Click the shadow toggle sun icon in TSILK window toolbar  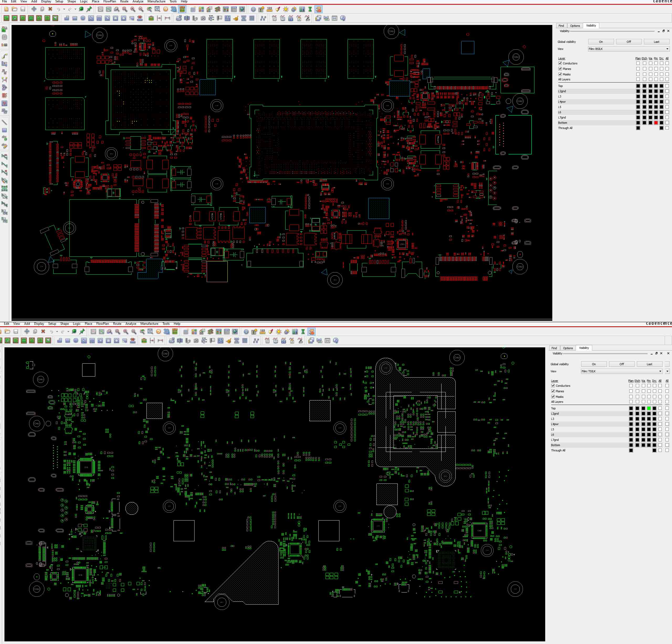pyautogui.click(x=279, y=331)
